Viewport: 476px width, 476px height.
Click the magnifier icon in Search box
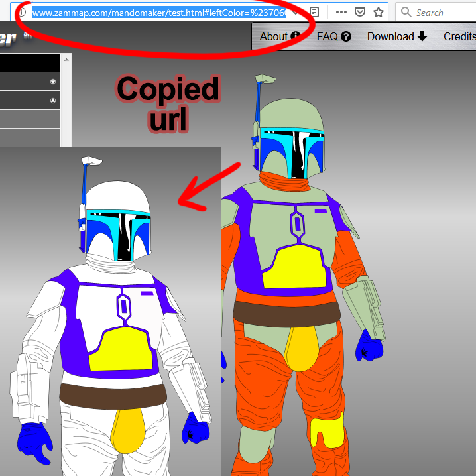406,12
